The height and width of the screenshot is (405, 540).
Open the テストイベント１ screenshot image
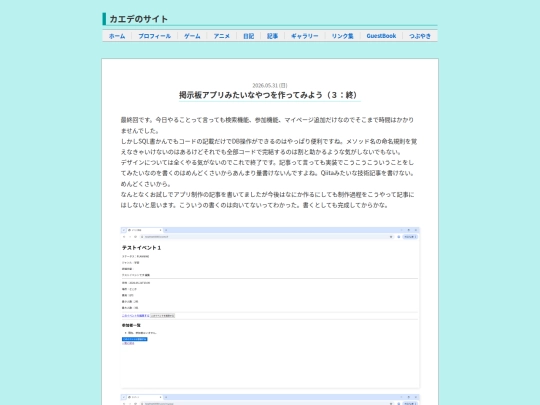(x=270, y=308)
